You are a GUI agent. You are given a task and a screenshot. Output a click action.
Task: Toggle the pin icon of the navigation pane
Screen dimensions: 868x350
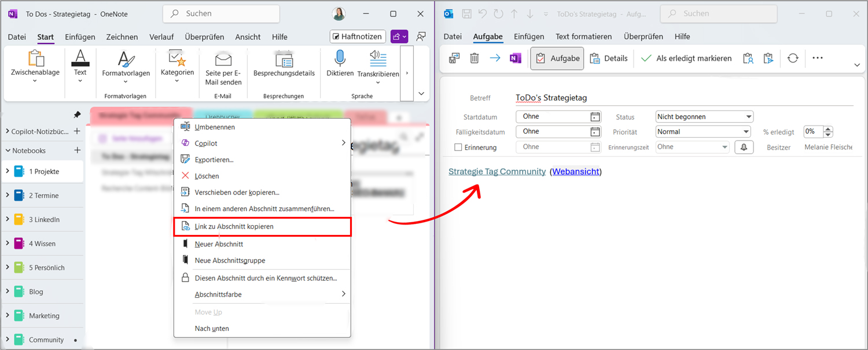click(77, 115)
